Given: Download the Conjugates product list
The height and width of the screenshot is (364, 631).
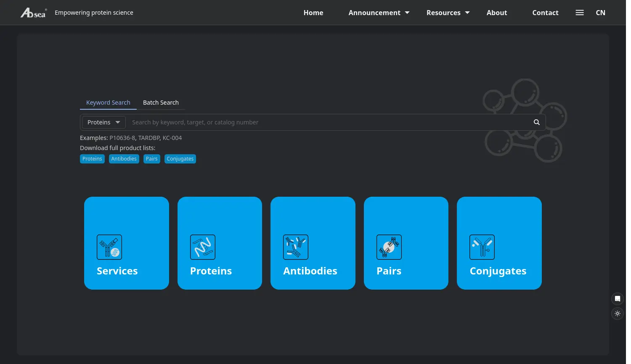Looking at the screenshot, I should click(180, 159).
